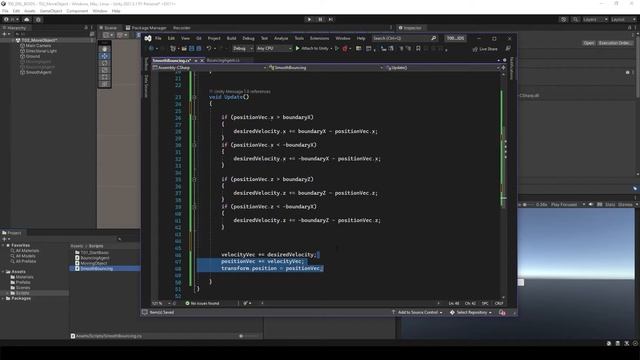Viewport: 640px width, 360px height.
Task: Expand Packages folder in Project tree
Action: click(x=3, y=299)
